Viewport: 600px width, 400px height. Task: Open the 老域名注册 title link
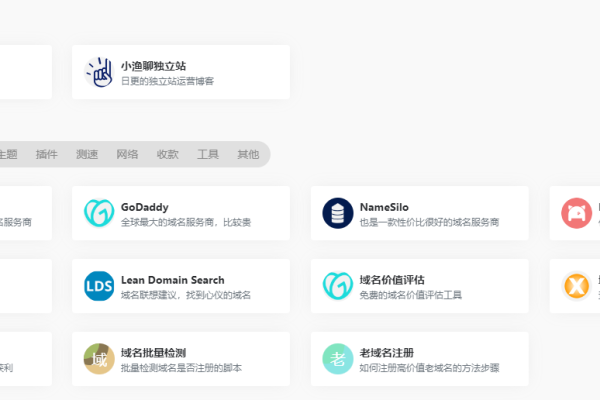click(386, 353)
